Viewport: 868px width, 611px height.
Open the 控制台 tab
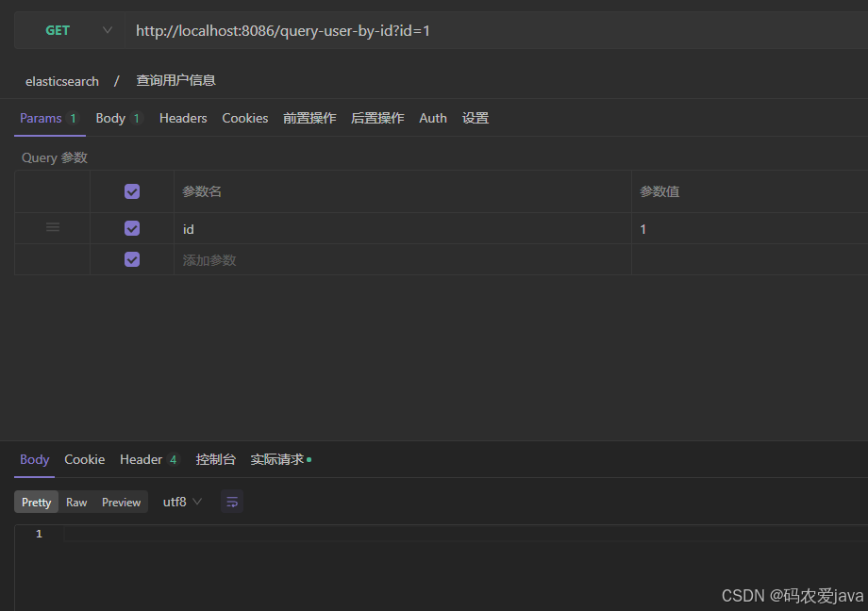pos(216,460)
